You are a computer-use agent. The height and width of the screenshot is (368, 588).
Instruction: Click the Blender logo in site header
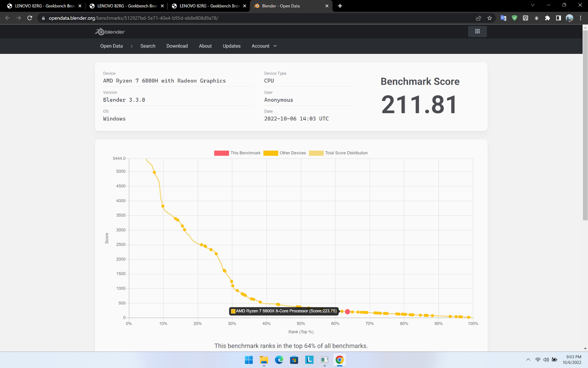click(110, 32)
